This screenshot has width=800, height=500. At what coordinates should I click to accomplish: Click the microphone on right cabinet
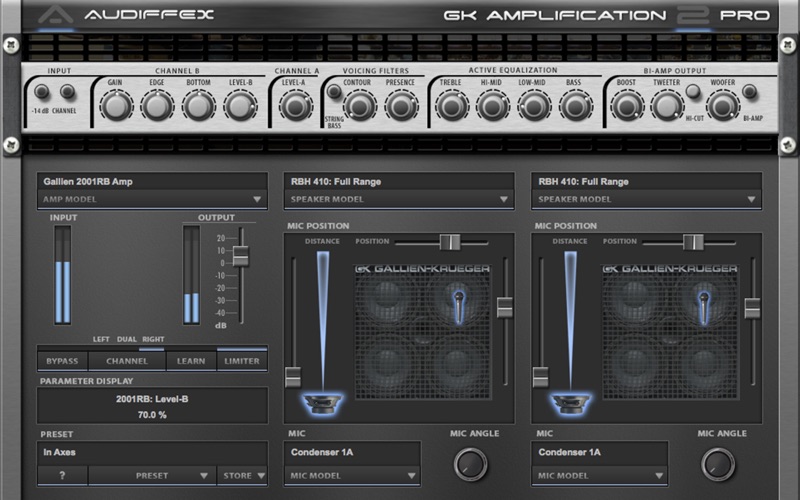tap(704, 309)
